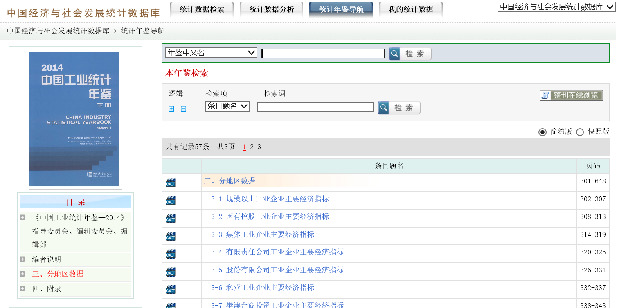Viewport: 644px width, 308px height.
Task: Open the 条目题名 search item dropdown
Action: (x=227, y=106)
